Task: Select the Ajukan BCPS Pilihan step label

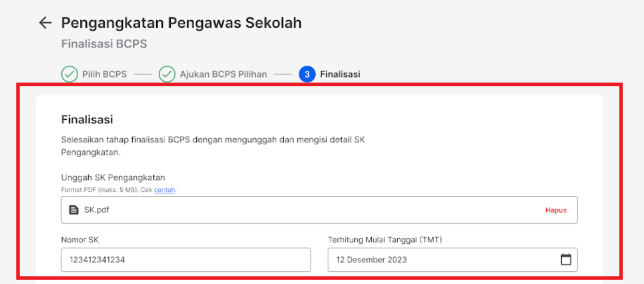Action: [223, 74]
